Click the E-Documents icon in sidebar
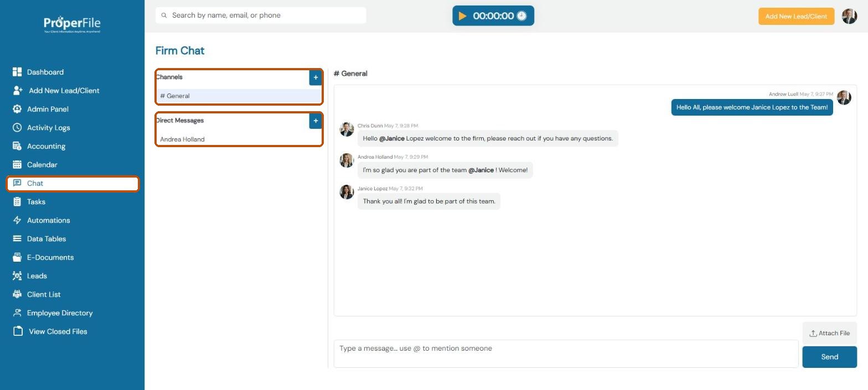 coord(17,257)
